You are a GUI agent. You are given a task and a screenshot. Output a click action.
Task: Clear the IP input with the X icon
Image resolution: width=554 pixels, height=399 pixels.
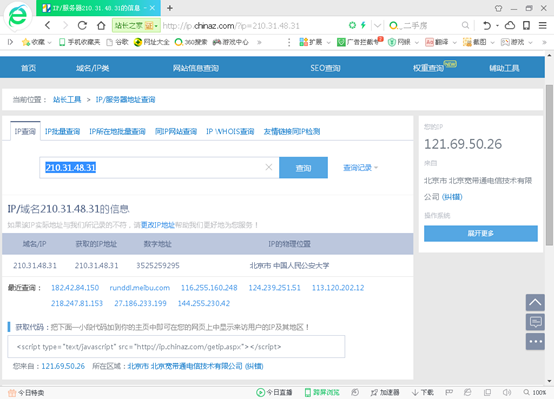click(x=269, y=167)
